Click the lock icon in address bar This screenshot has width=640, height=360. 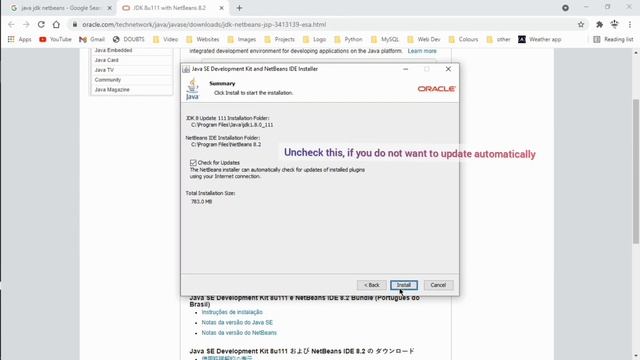(75, 24)
